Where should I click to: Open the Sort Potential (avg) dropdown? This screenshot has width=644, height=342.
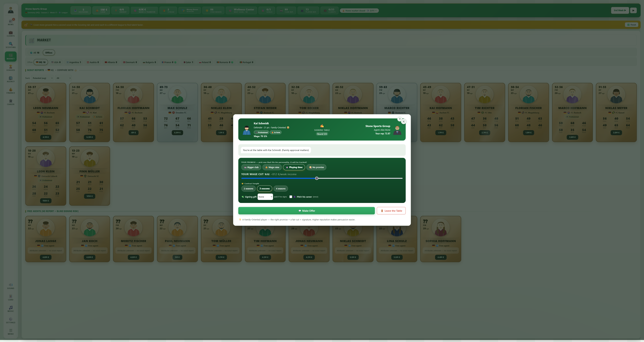click(x=42, y=78)
